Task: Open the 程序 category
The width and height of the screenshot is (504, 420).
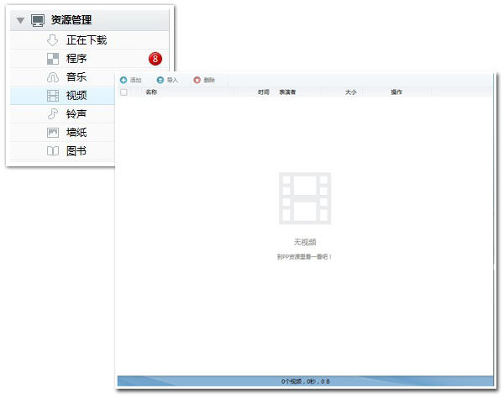Action: (x=76, y=59)
